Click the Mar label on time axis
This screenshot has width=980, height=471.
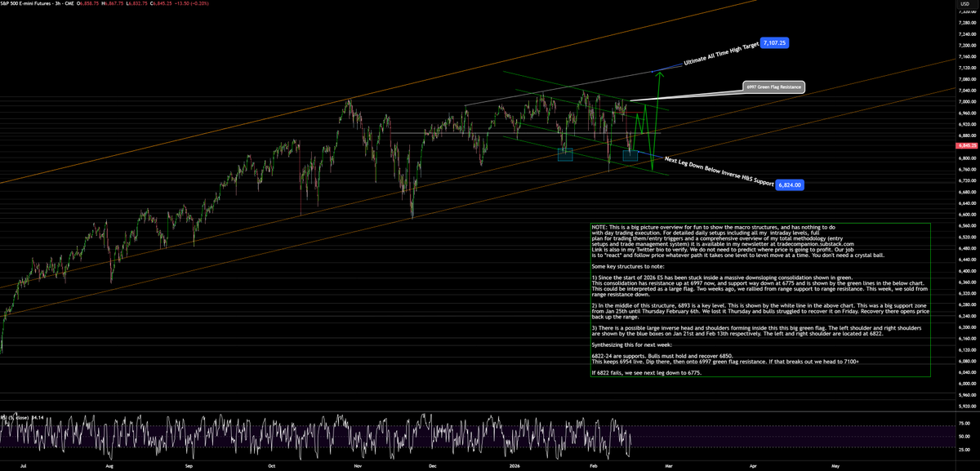pos(668,464)
